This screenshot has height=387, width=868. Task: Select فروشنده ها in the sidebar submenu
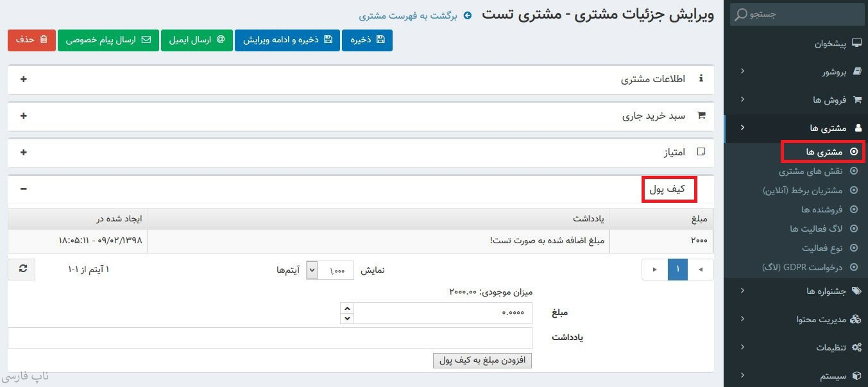821,209
